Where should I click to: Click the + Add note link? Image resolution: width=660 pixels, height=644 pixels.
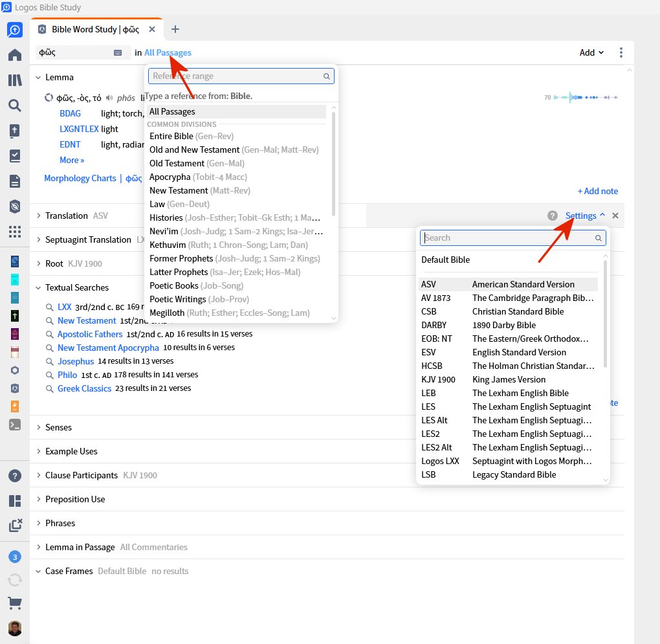598,191
